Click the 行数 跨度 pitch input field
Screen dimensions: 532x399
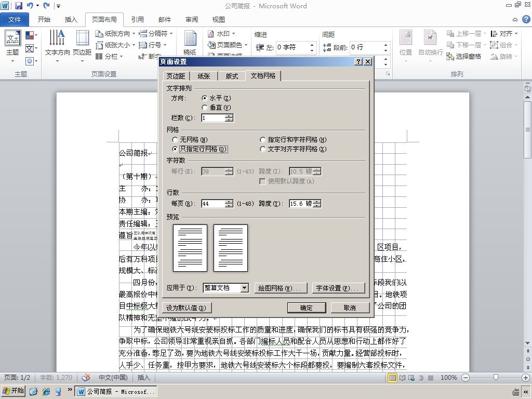tap(301, 204)
